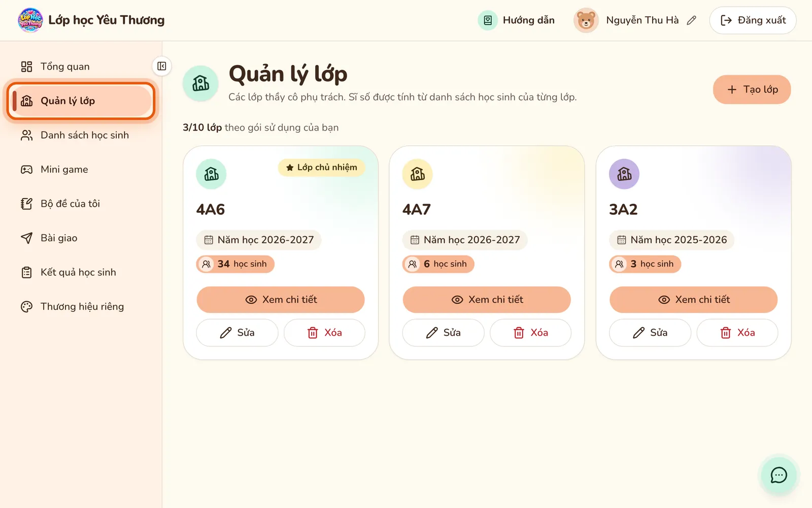Collapse the sidebar panel toggle icon
Image resolution: width=812 pixels, height=508 pixels.
click(x=162, y=66)
